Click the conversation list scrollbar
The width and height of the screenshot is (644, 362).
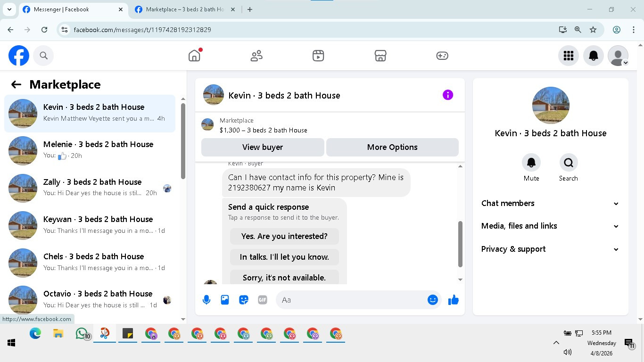pyautogui.click(x=183, y=141)
